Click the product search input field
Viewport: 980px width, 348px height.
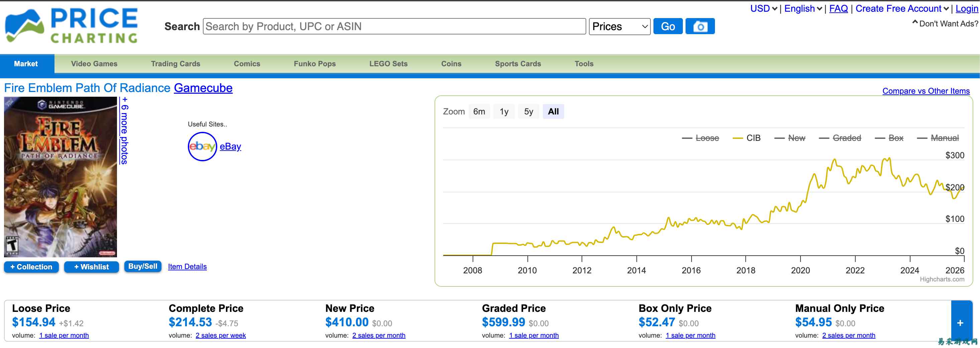pyautogui.click(x=394, y=26)
